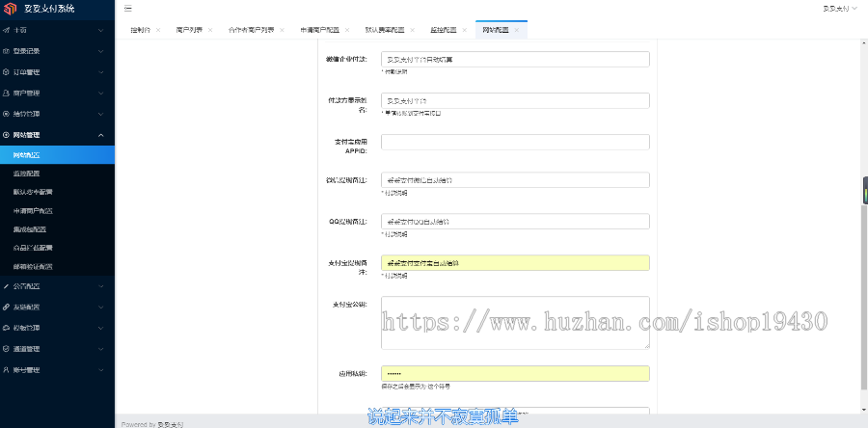Switch to the 控制台 tab

coord(140,31)
